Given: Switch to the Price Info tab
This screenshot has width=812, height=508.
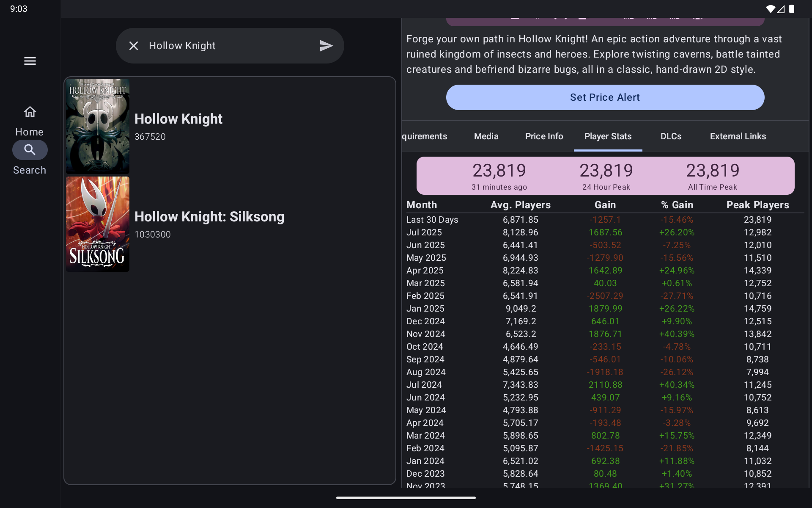Looking at the screenshot, I should 544,136.
